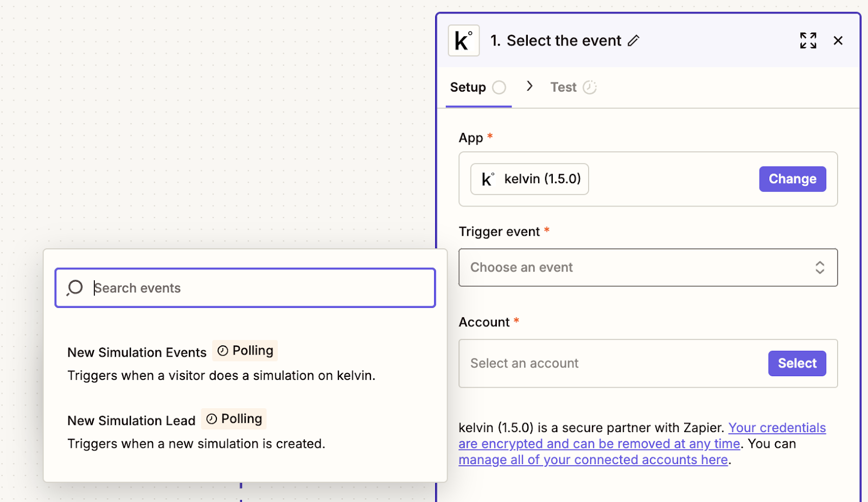Click the Select account button
Viewport: 868px width, 502px height.
tap(797, 363)
